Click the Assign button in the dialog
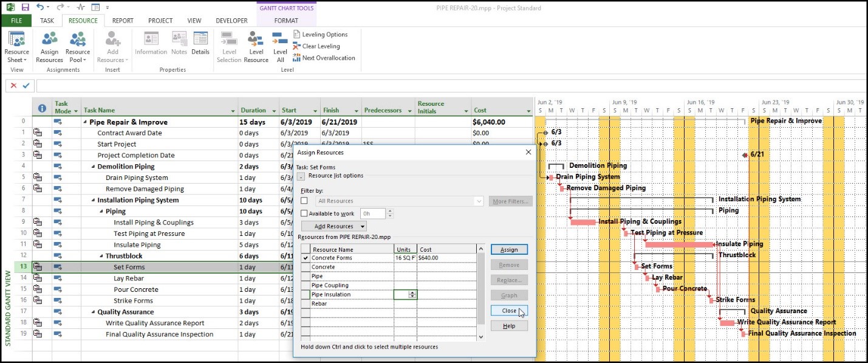868x363 pixels. click(508, 250)
